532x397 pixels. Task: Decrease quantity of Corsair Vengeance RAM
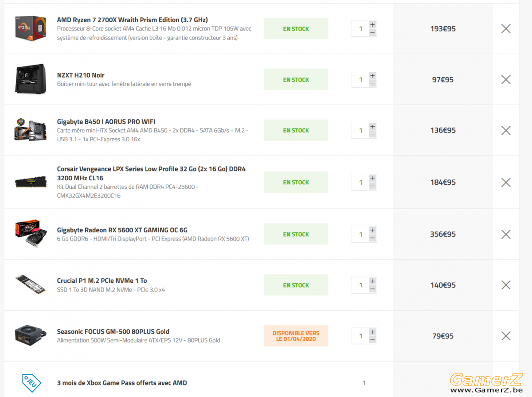pos(372,186)
